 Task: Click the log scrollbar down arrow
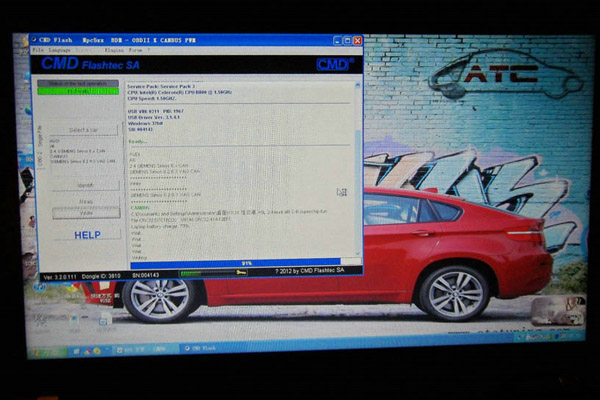point(358,253)
